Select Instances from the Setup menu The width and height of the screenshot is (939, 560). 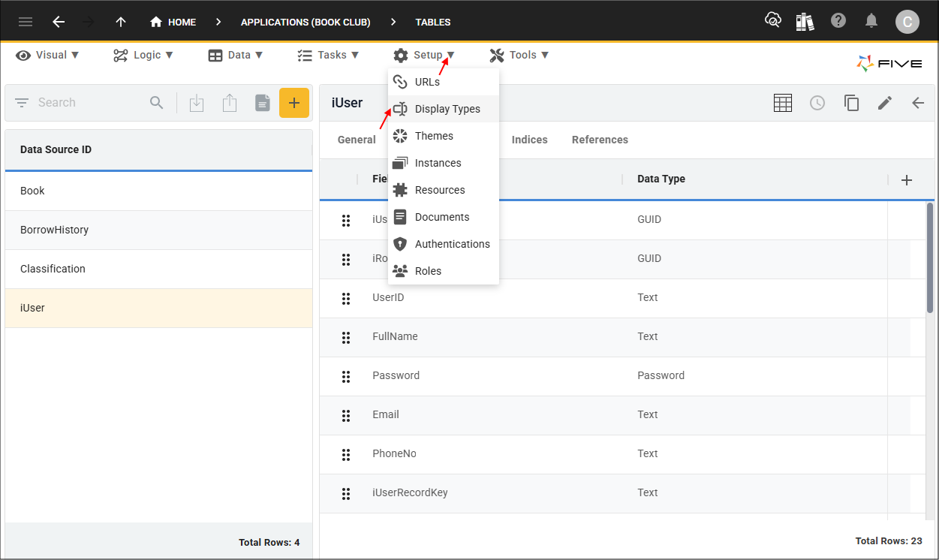pyautogui.click(x=444, y=163)
